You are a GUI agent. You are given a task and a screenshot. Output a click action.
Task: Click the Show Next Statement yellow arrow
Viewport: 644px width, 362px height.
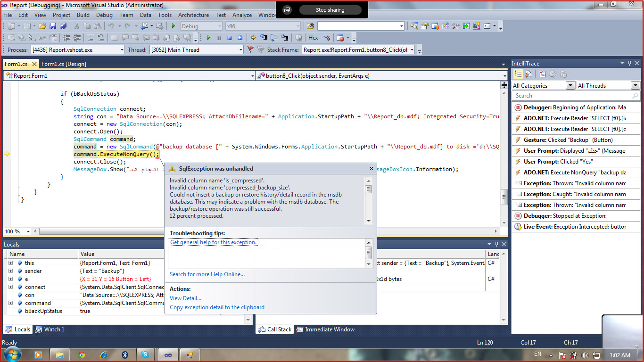click(x=253, y=38)
